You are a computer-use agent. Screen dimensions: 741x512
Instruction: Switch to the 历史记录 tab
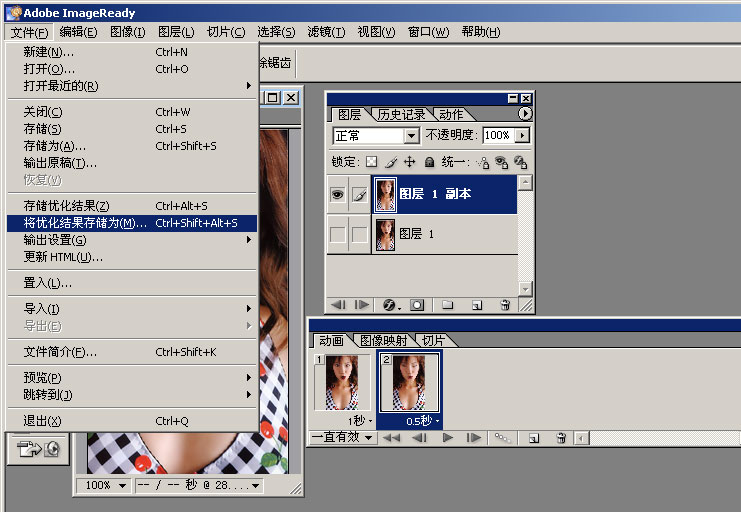402,114
